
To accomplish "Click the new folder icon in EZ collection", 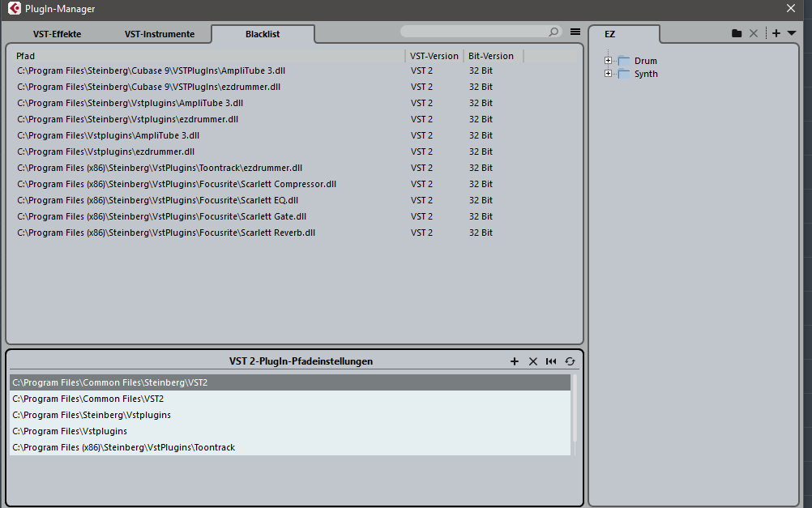I will pyautogui.click(x=737, y=33).
